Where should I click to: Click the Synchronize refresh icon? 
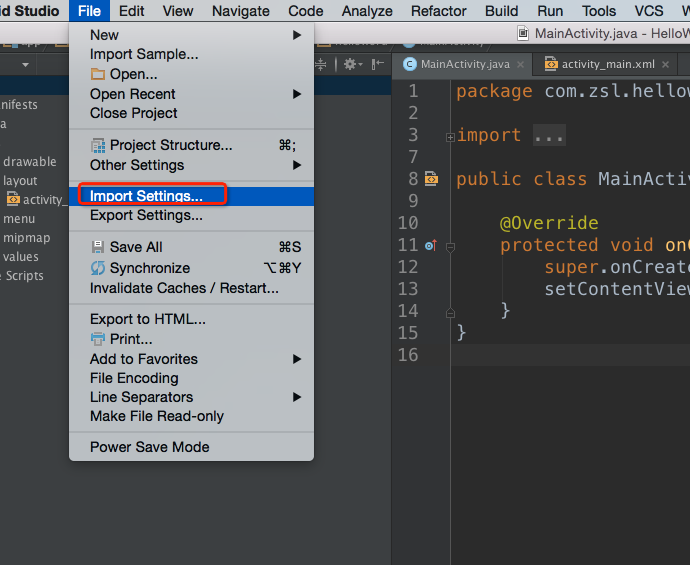[x=98, y=268]
